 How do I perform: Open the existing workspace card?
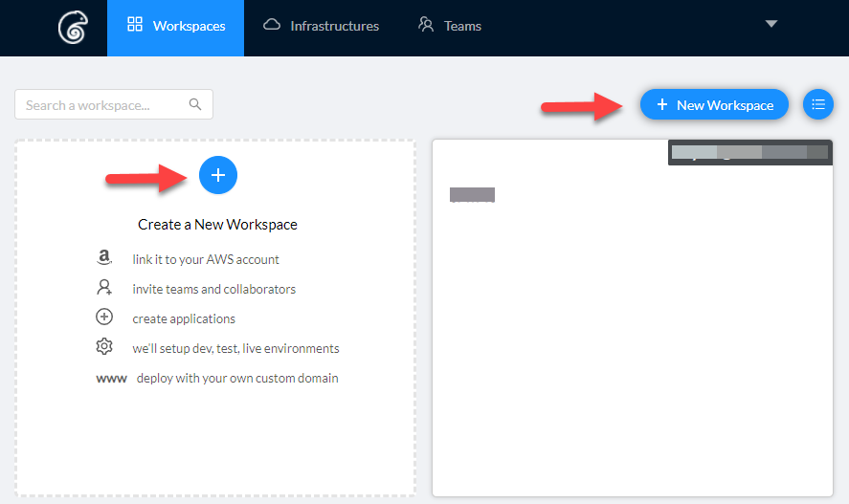pyautogui.click(x=632, y=335)
